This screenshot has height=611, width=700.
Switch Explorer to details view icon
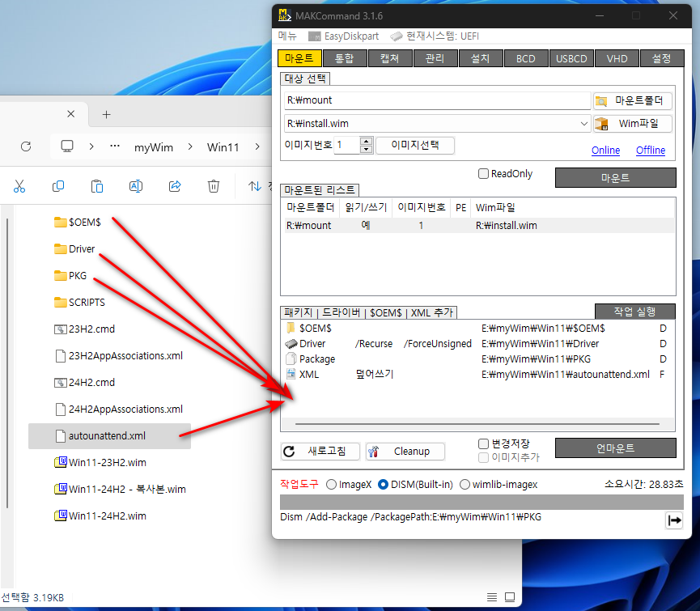tap(492, 597)
